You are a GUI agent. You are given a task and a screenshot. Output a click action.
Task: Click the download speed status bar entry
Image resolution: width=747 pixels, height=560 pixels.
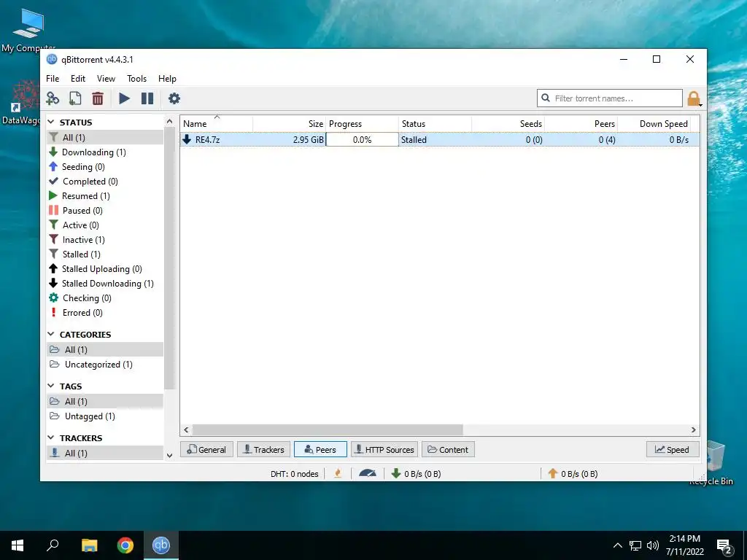coord(417,474)
